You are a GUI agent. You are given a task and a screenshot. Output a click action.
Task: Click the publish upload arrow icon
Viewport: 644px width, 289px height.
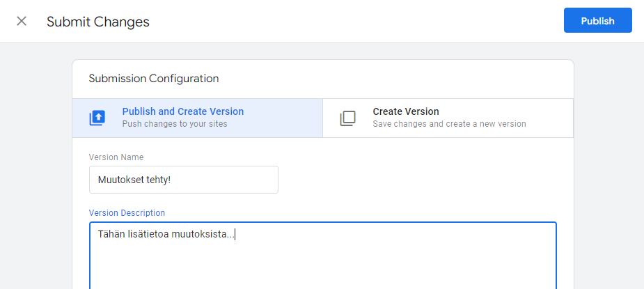97,118
